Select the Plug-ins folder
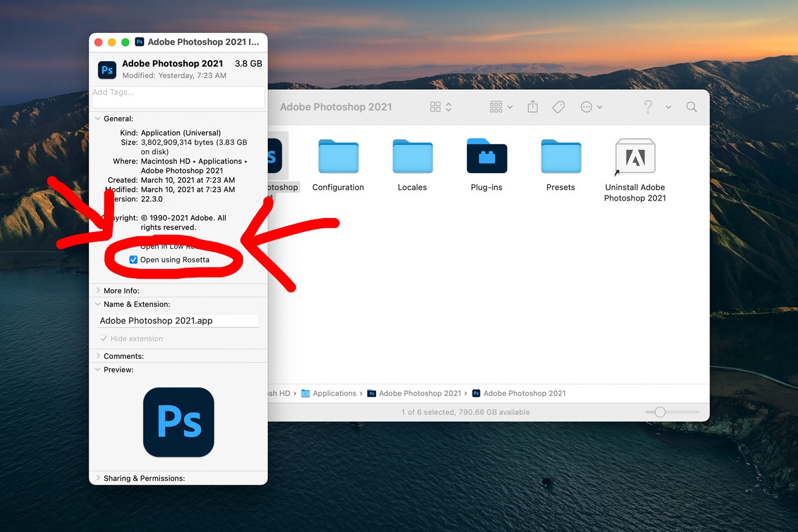The height and width of the screenshot is (532, 798). [x=486, y=157]
